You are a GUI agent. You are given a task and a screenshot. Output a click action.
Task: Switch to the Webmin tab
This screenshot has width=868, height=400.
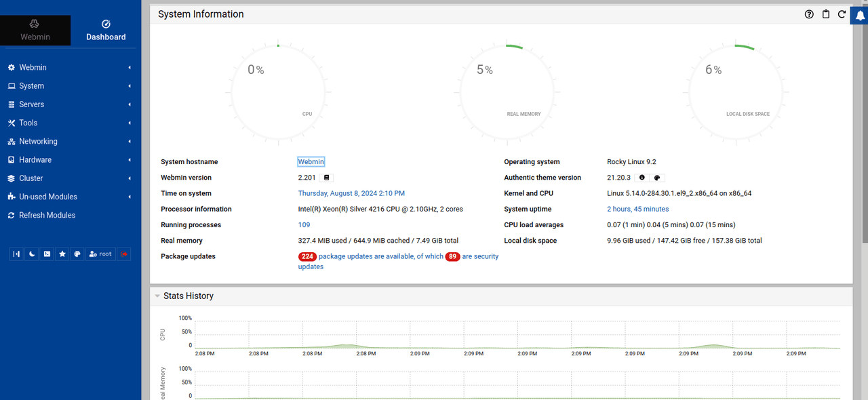35,31
